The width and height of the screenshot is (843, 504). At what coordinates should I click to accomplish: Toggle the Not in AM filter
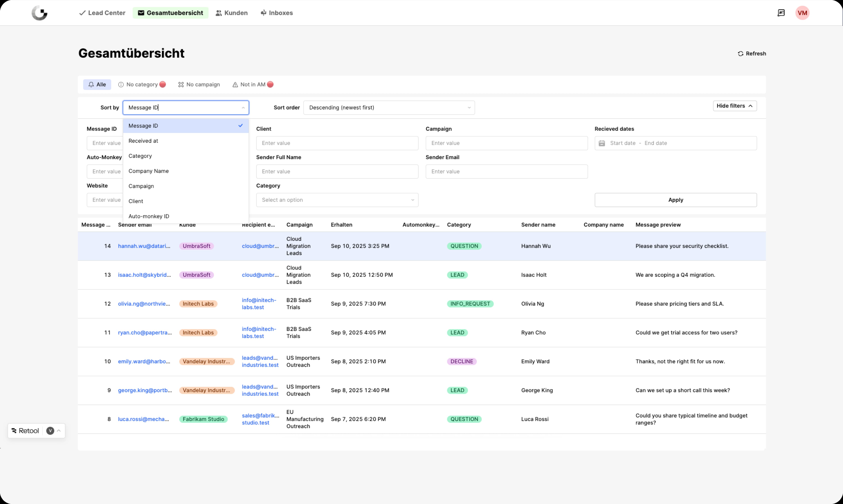tap(253, 85)
